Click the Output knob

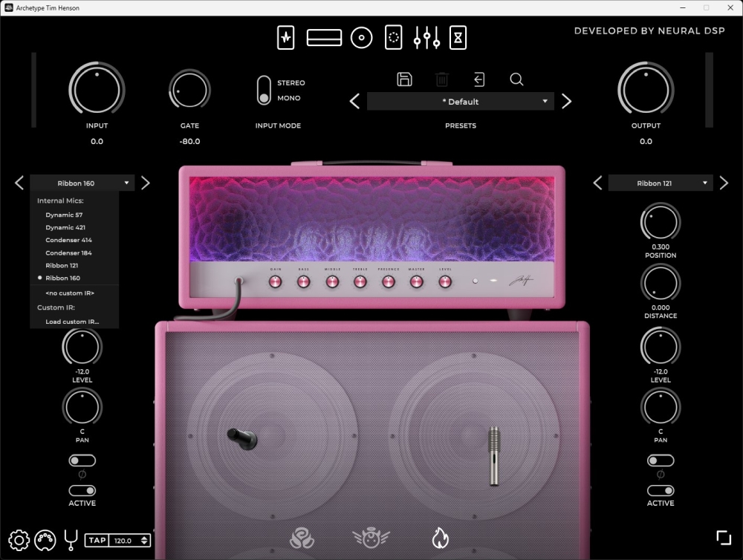coord(646,90)
